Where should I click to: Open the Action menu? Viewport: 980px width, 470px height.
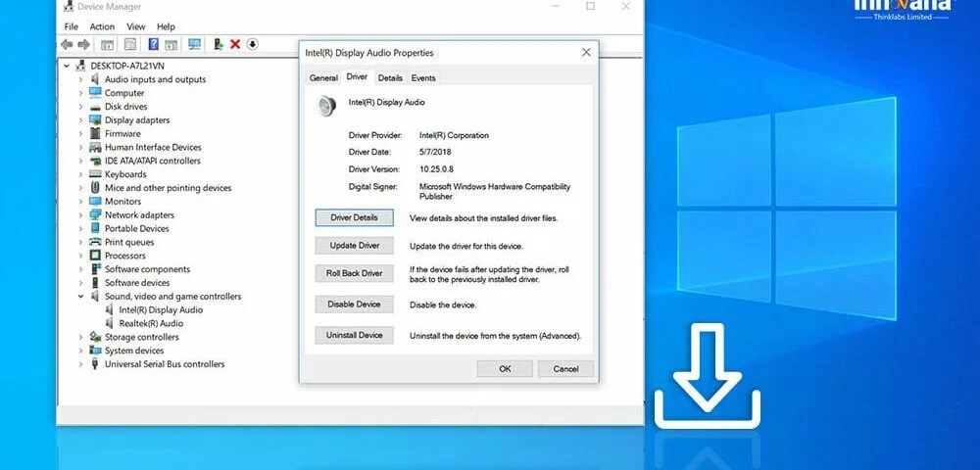(x=102, y=26)
